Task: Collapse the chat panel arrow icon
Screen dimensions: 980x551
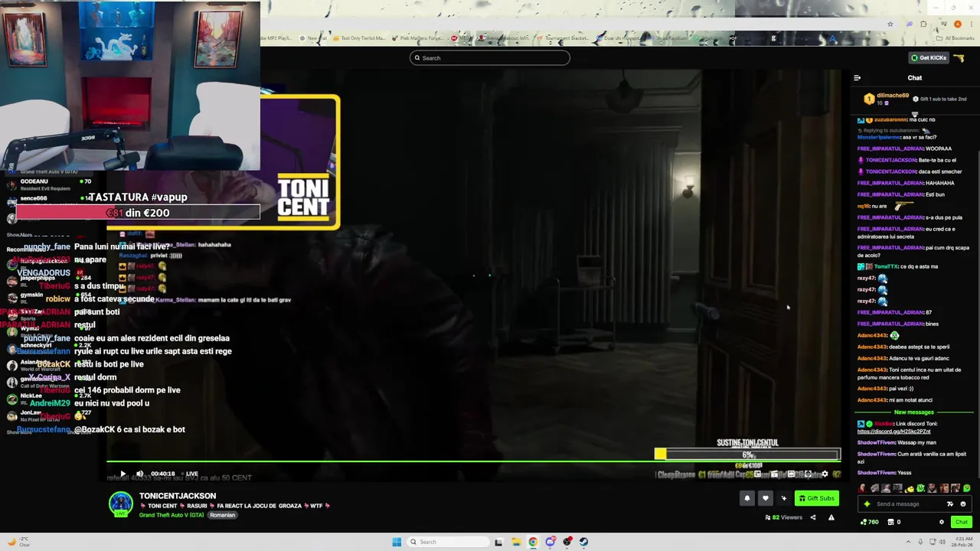Action: [x=857, y=78]
